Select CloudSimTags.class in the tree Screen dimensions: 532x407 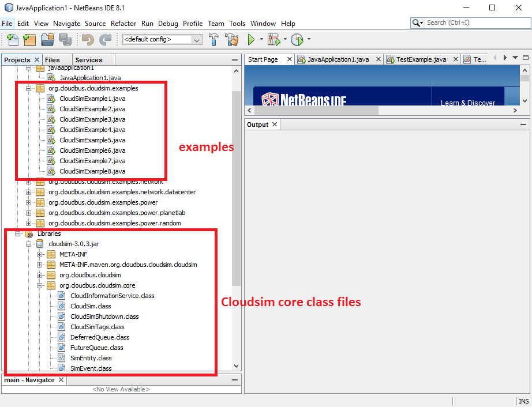point(98,327)
